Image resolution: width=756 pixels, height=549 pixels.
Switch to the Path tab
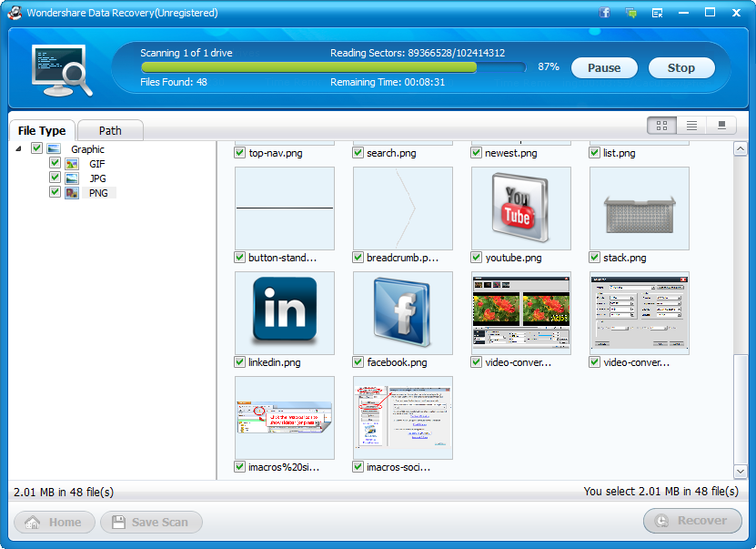coord(110,130)
